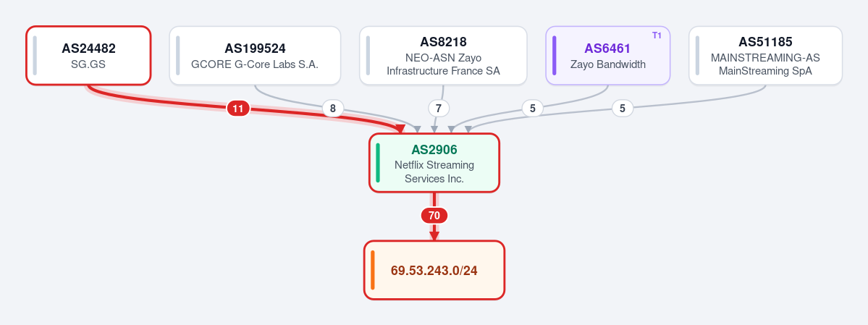
Task: Click the purple bar on AS6461 node
Action: coord(555,55)
